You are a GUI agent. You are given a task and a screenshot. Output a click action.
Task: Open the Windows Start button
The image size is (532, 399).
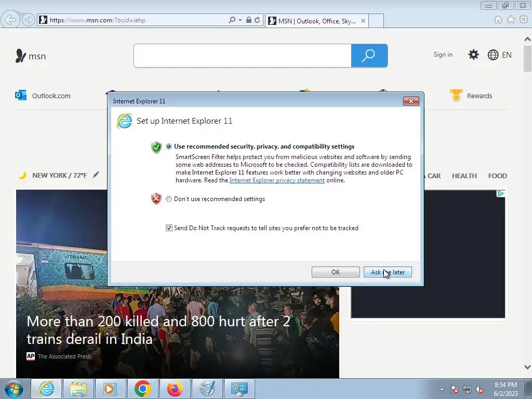tap(14, 389)
